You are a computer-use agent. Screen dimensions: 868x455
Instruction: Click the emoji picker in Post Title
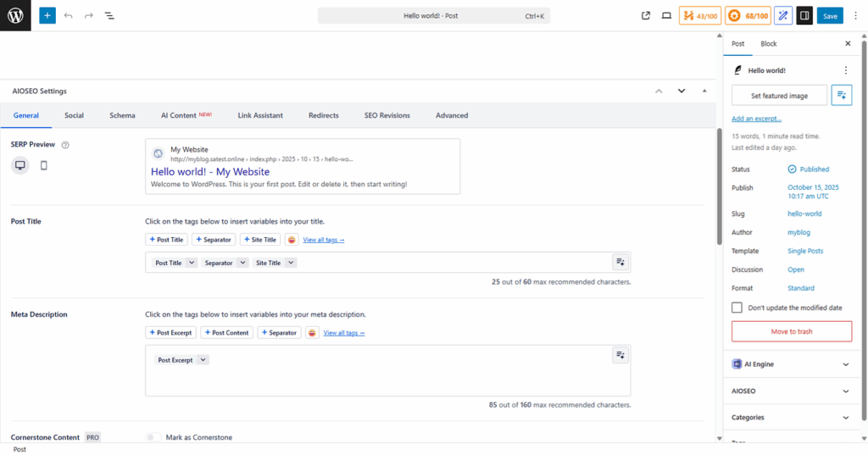pyautogui.click(x=292, y=240)
